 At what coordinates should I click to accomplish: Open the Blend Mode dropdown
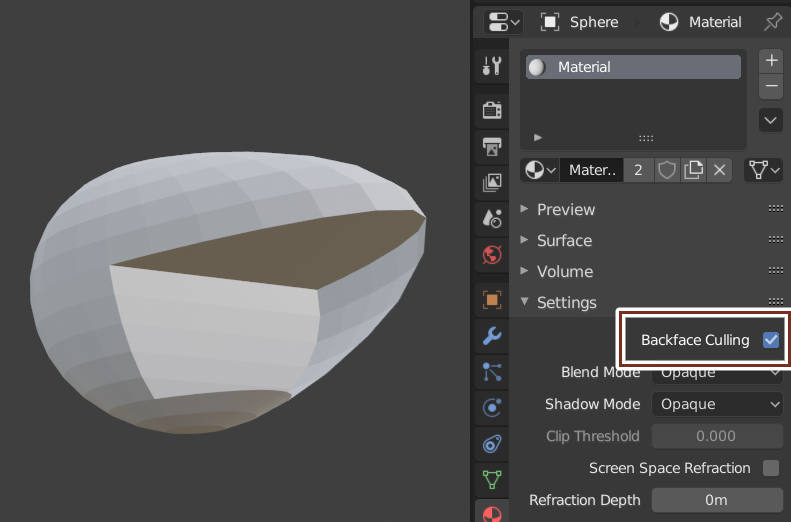click(717, 373)
